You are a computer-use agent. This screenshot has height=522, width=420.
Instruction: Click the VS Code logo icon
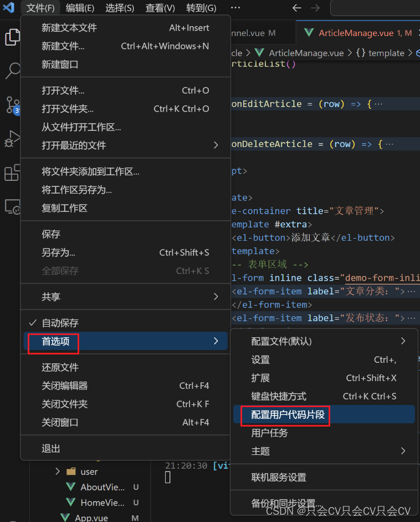pos(8,8)
